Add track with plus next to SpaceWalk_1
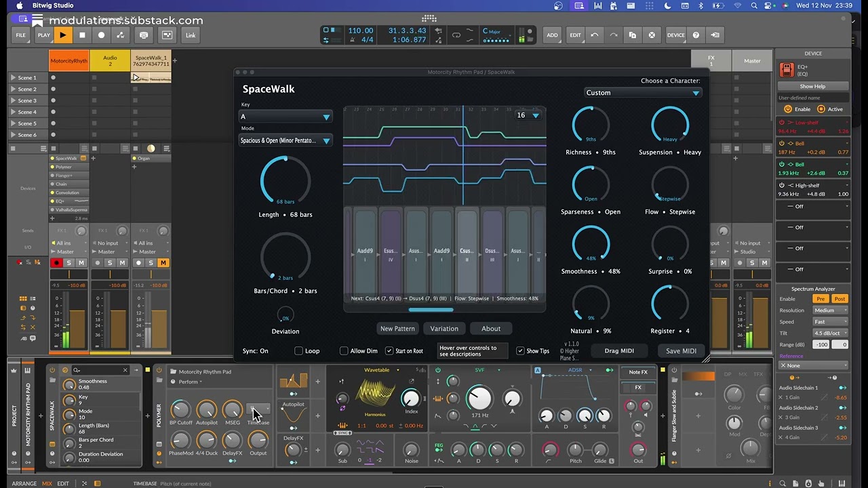 pos(174,60)
